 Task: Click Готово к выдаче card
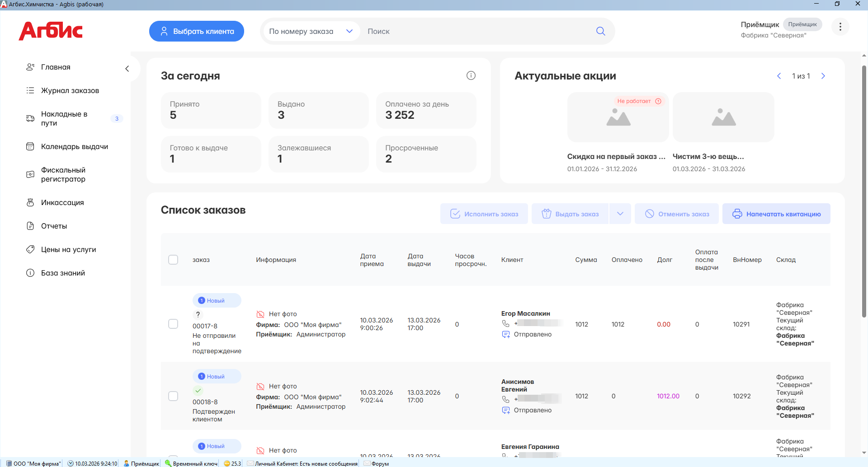(x=211, y=154)
